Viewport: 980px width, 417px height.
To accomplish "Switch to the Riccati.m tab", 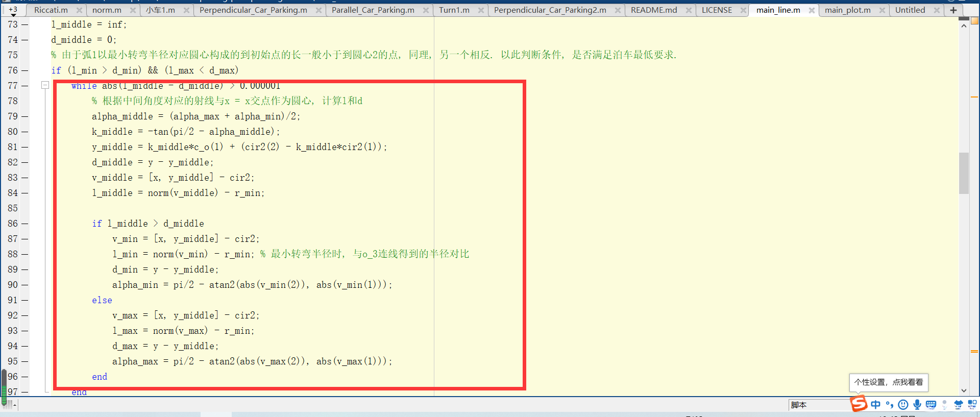I will pos(51,10).
